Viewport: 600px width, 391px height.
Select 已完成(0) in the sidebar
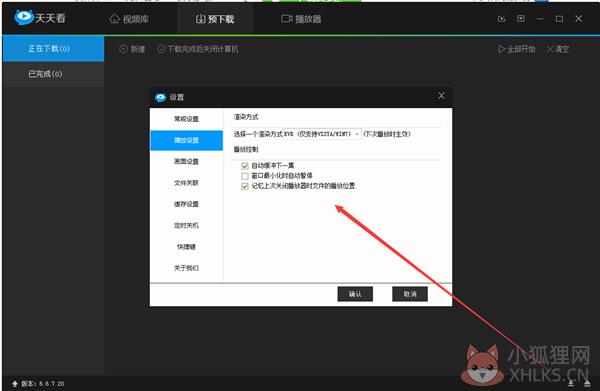point(53,74)
